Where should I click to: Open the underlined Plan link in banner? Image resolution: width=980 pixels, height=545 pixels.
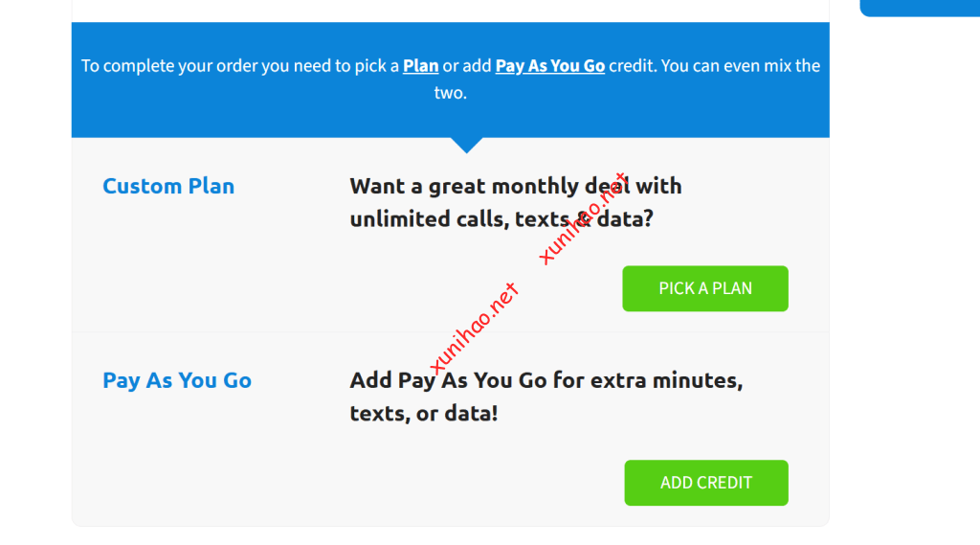pos(420,66)
